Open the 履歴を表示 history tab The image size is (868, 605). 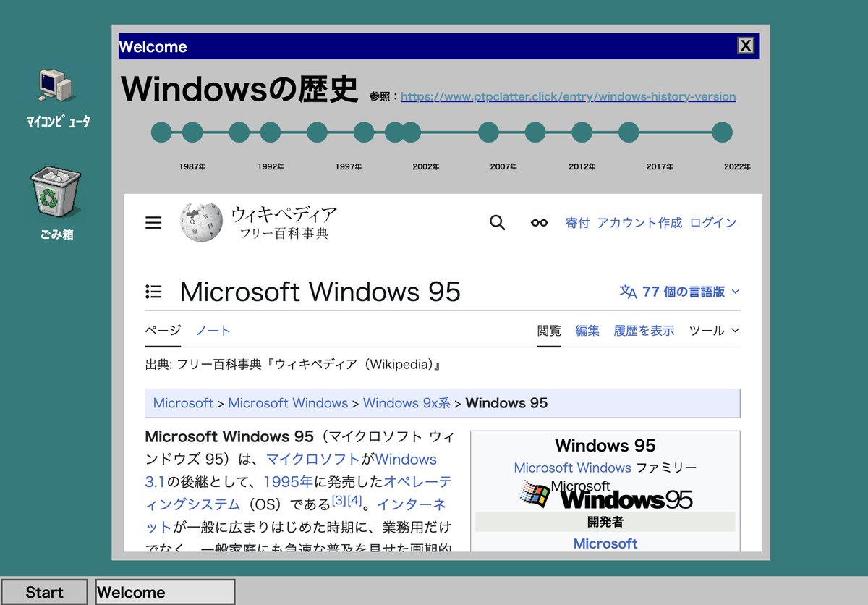[x=644, y=331]
